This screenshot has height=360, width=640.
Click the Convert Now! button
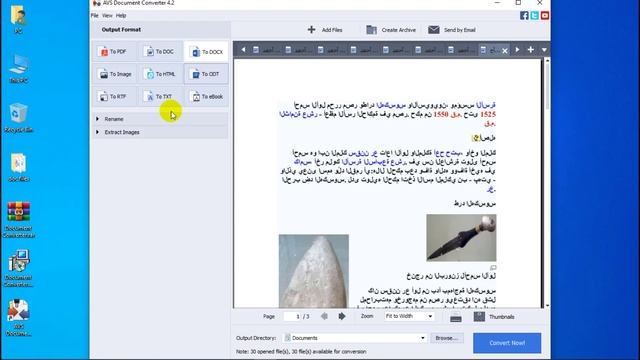click(507, 343)
